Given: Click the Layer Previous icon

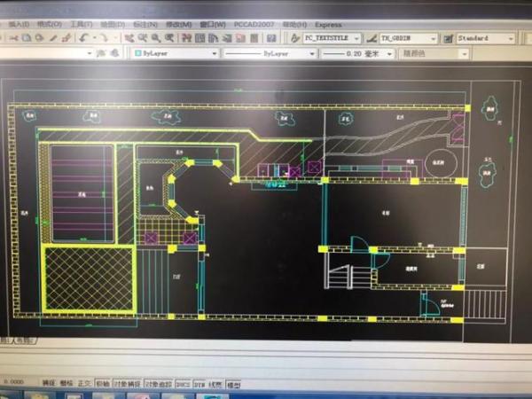Looking at the screenshot, I should [101, 53].
